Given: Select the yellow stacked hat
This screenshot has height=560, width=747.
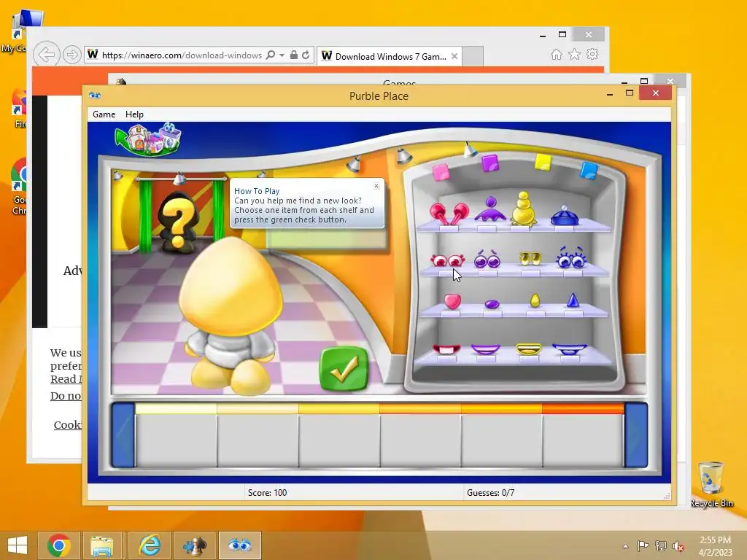Looking at the screenshot, I should click(523, 208).
